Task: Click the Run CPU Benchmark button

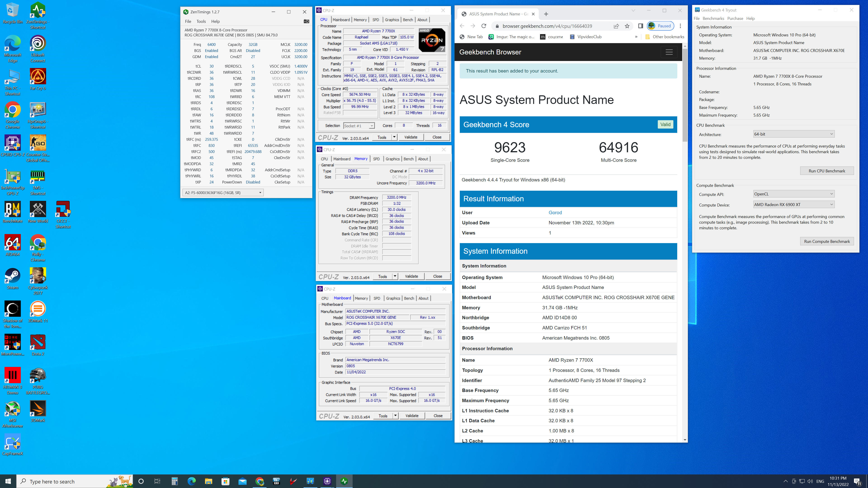Action: 827,171
